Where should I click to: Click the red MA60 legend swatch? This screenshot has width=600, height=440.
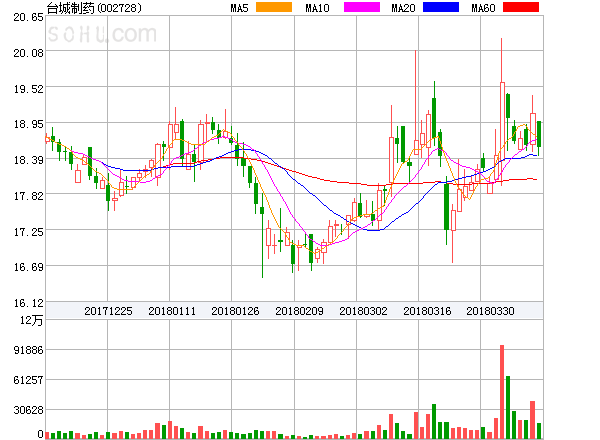click(x=521, y=7)
